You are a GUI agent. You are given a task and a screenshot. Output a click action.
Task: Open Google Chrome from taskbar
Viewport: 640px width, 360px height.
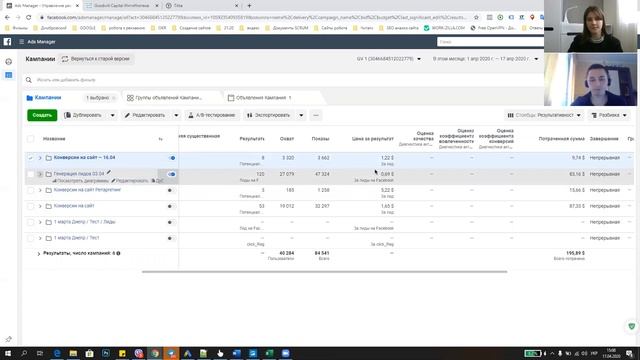(155, 353)
